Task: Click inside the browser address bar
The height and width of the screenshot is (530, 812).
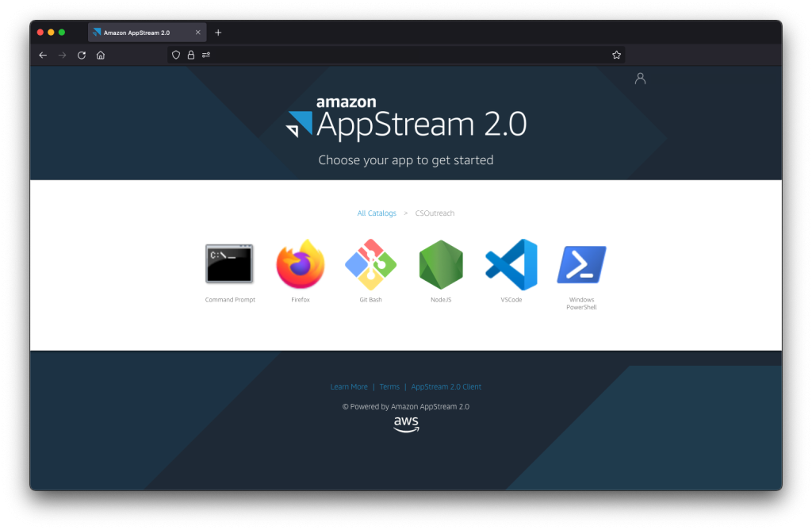Action: point(396,55)
